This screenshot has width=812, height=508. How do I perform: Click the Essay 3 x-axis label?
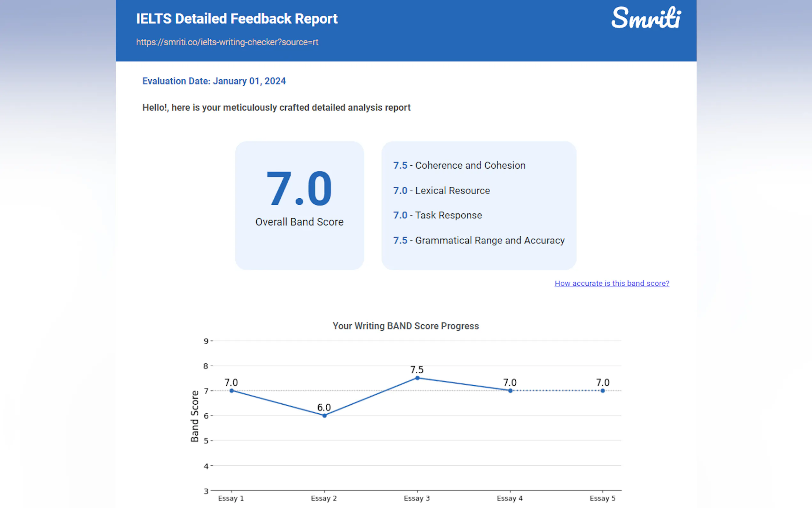(x=417, y=498)
